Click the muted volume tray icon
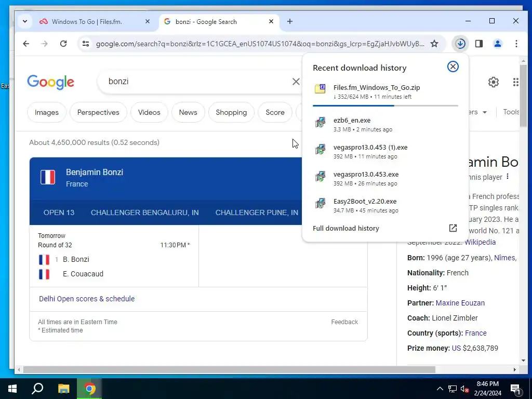532x399 pixels. pos(464,389)
